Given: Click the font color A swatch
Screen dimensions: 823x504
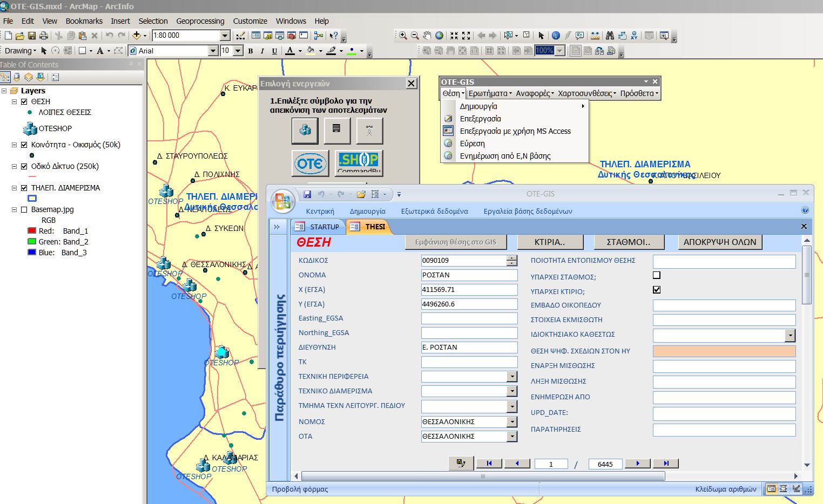Looking at the screenshot, I should (x=290, y=51).
